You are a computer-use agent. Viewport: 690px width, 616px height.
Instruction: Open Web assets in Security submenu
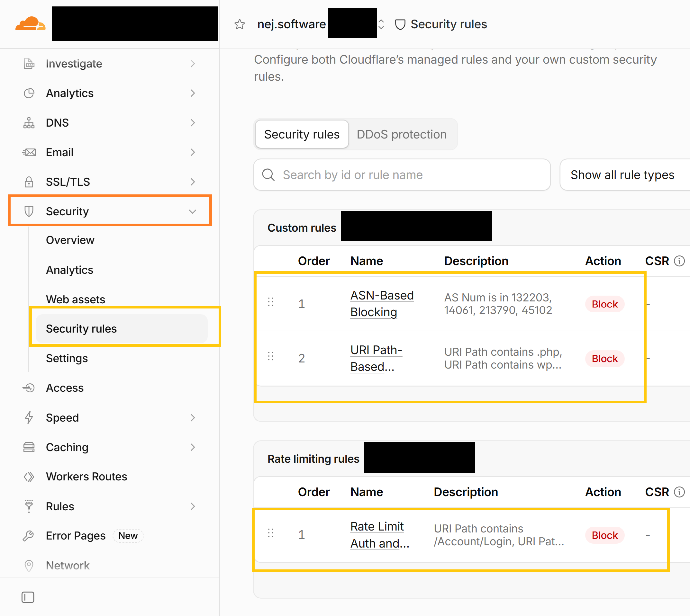point(76,299)
